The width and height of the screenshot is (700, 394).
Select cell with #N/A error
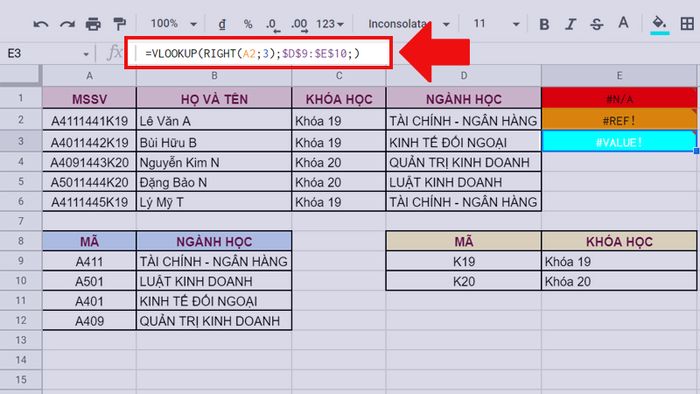tap(619, 99)
